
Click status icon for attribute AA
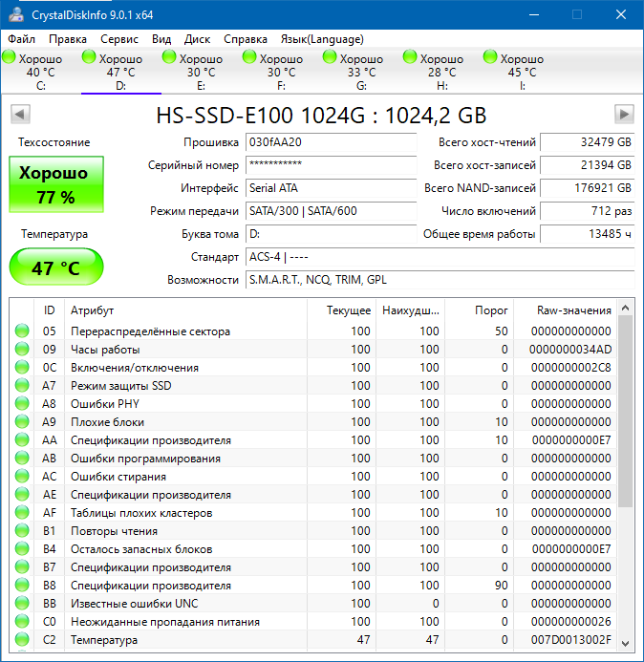(22, 440)
